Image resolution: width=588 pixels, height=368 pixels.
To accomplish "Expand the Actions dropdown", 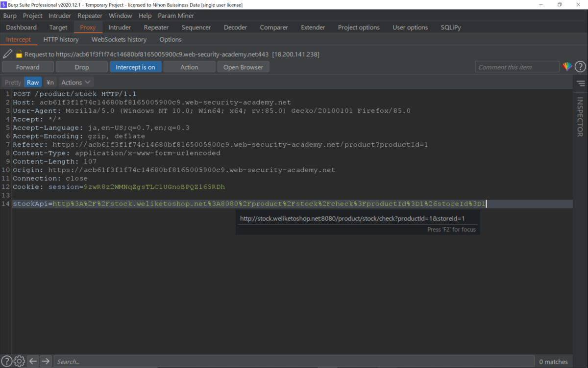I will point(76,82).
